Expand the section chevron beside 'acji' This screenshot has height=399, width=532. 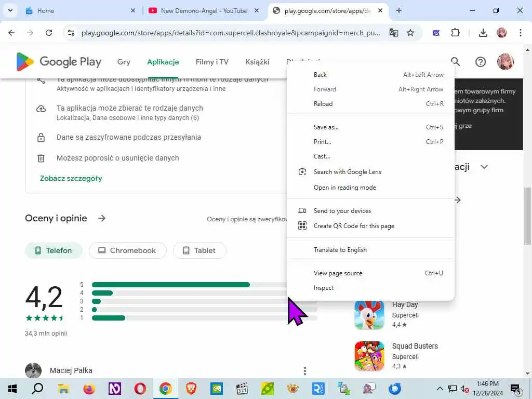tap(484, 167)
